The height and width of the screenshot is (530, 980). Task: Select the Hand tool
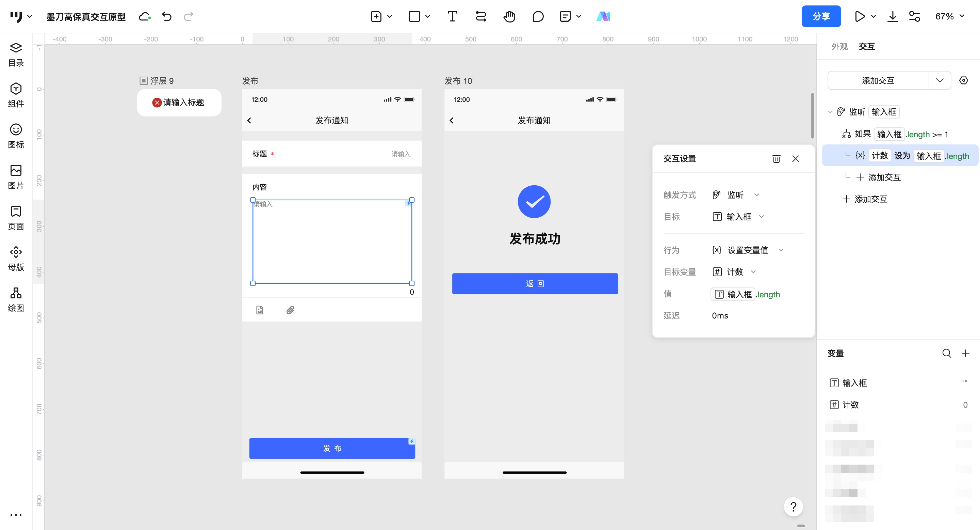click(509, 16)
